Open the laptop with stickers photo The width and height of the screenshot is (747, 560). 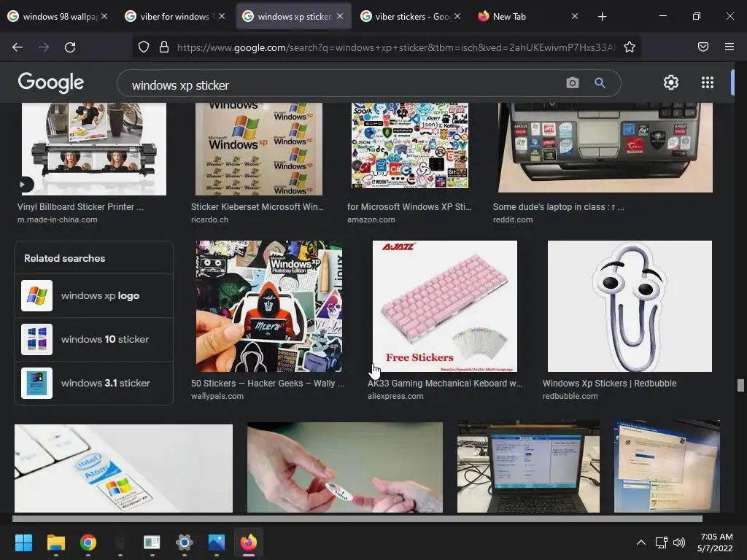coord(605,147)
